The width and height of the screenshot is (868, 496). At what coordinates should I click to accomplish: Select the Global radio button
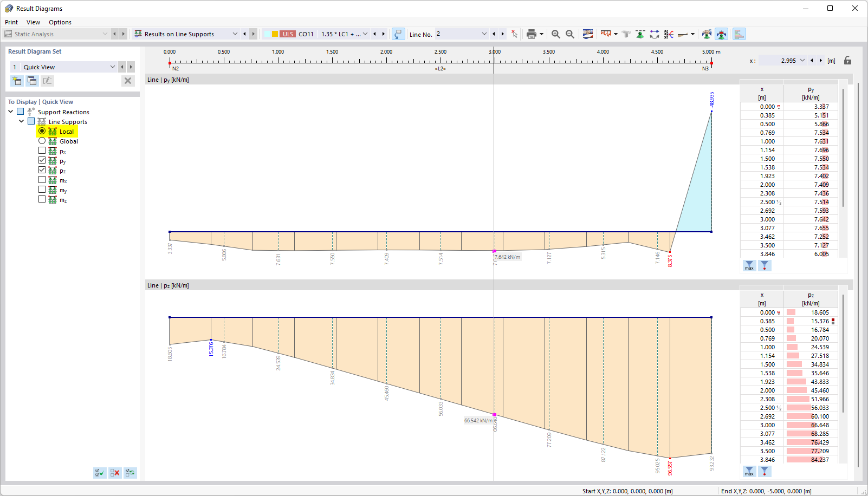tap(42, 140)
